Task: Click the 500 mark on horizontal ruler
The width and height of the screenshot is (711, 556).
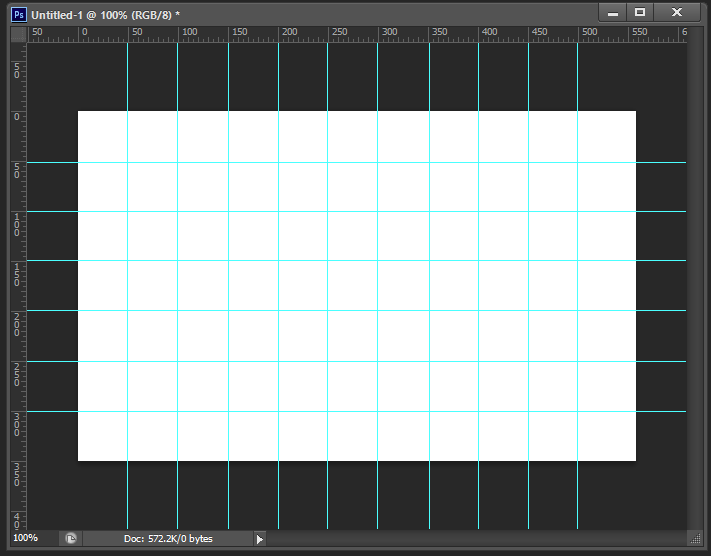Action: point(589,32)
